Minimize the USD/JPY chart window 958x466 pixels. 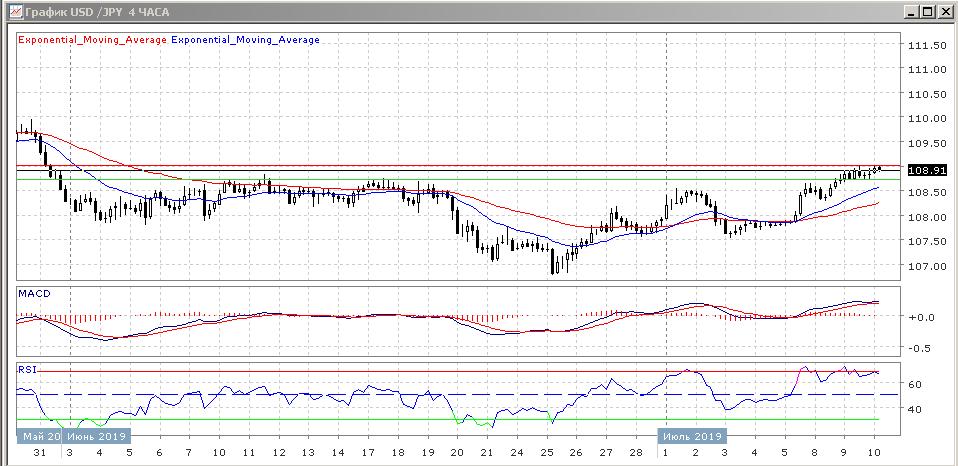coord(910,12)
